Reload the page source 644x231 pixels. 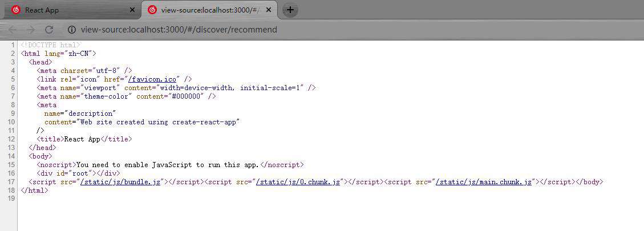pos(49,30)
